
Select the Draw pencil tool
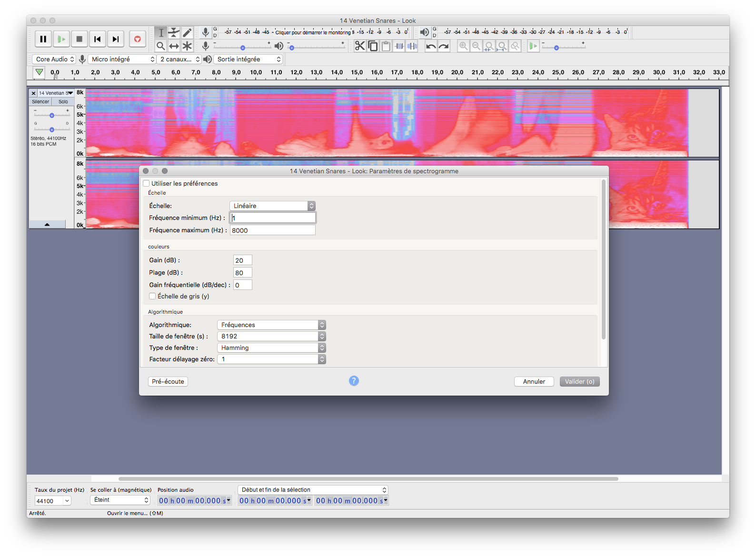(x=187, y=32)
